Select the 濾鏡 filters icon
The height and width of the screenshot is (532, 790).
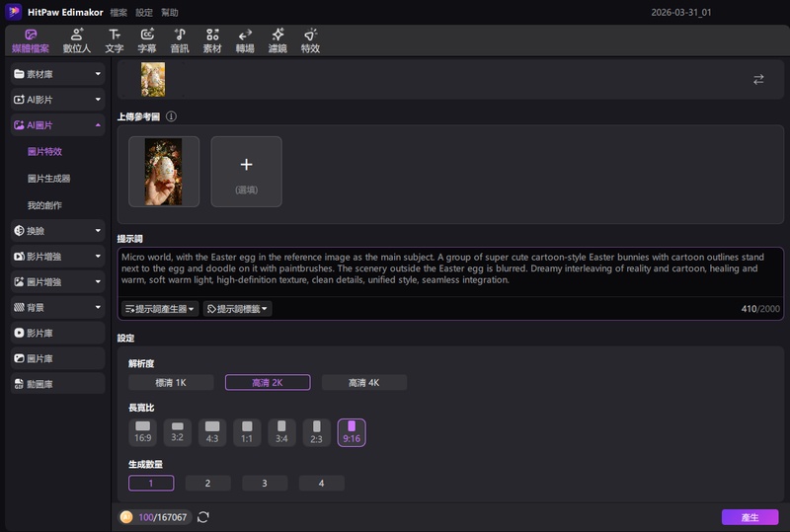(x=277, y=39)
